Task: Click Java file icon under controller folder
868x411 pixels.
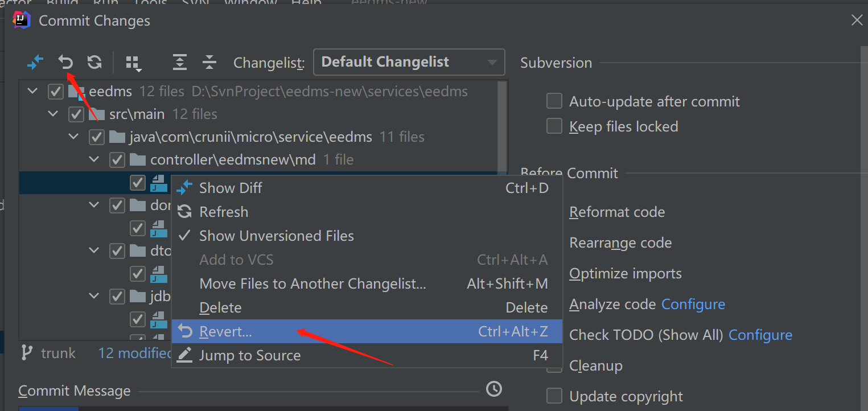Action: [x=159, y=183]
